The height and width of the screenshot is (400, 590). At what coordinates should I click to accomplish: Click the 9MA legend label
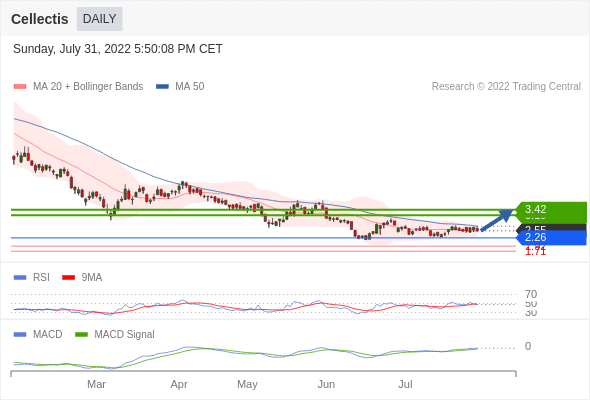click(92, 278)
